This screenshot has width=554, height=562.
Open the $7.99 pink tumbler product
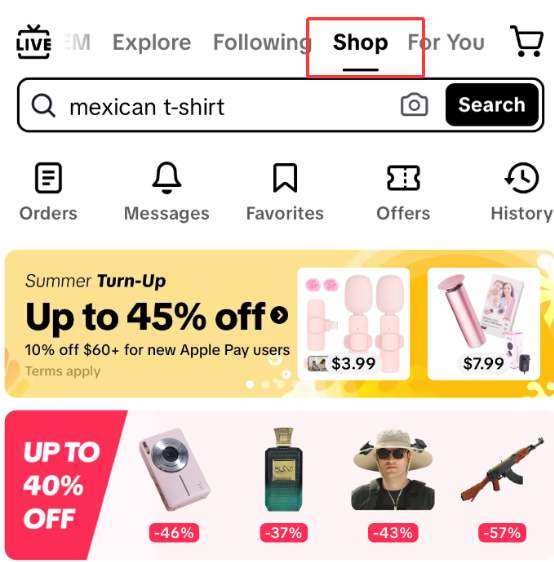point(484,324)
